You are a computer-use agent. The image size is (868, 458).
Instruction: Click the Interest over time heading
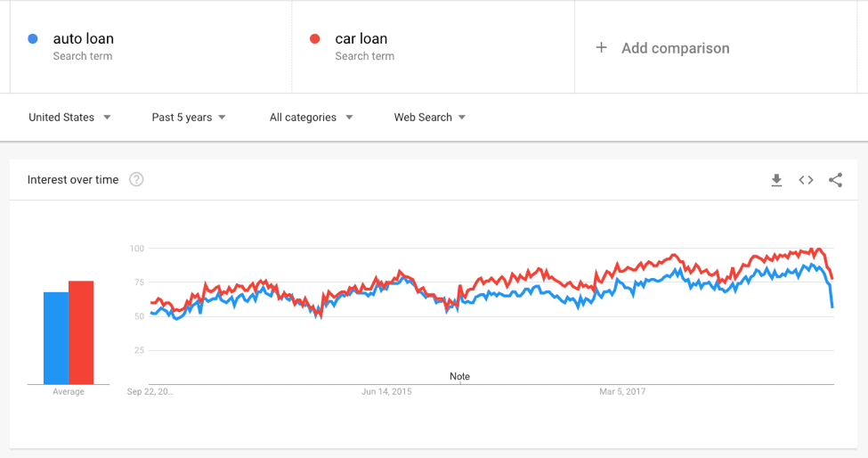pos(73,179)
